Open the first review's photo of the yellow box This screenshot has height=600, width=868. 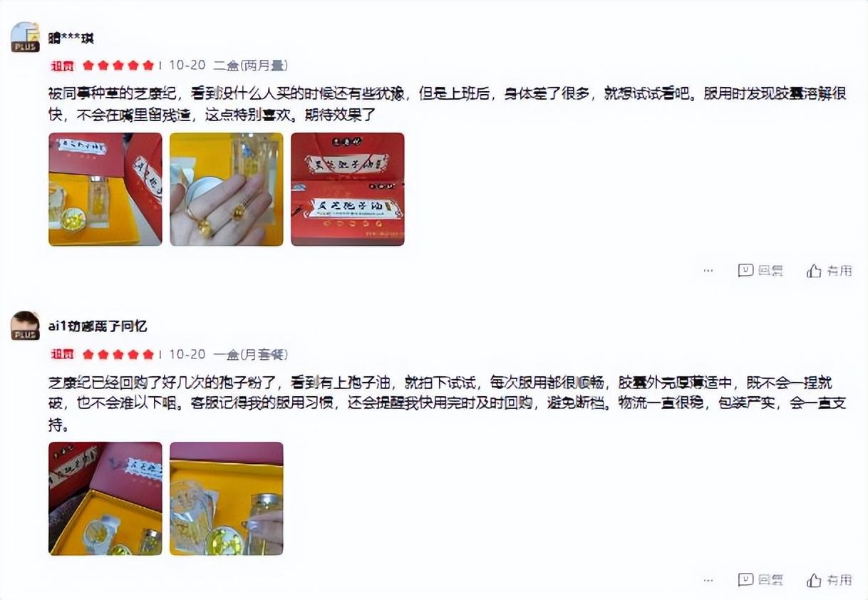coord(105,189)
